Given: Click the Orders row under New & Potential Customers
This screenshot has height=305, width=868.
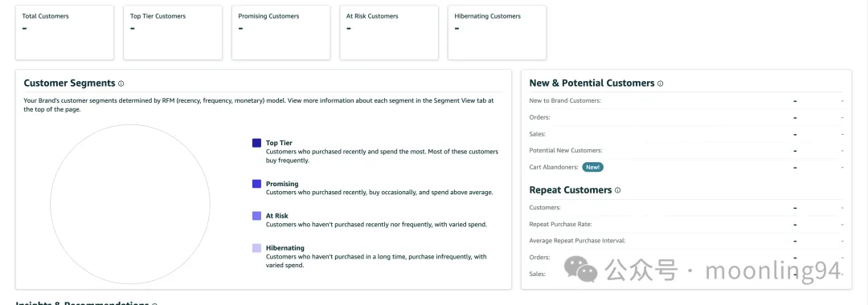Looking at the screenshot, I should click(x=686, y=117).
